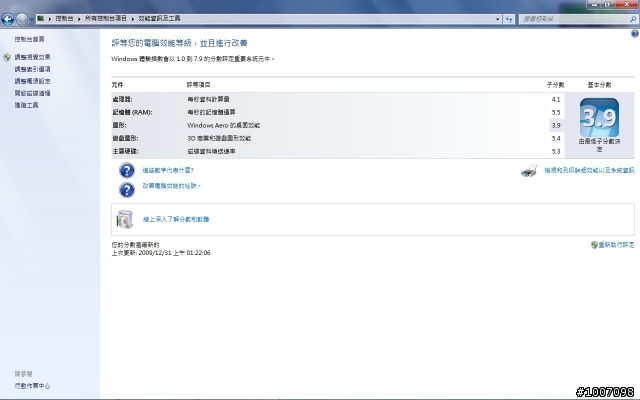The image size is (640, 400).
Task: Close the window with red X
Action: (x=627, y=4)
